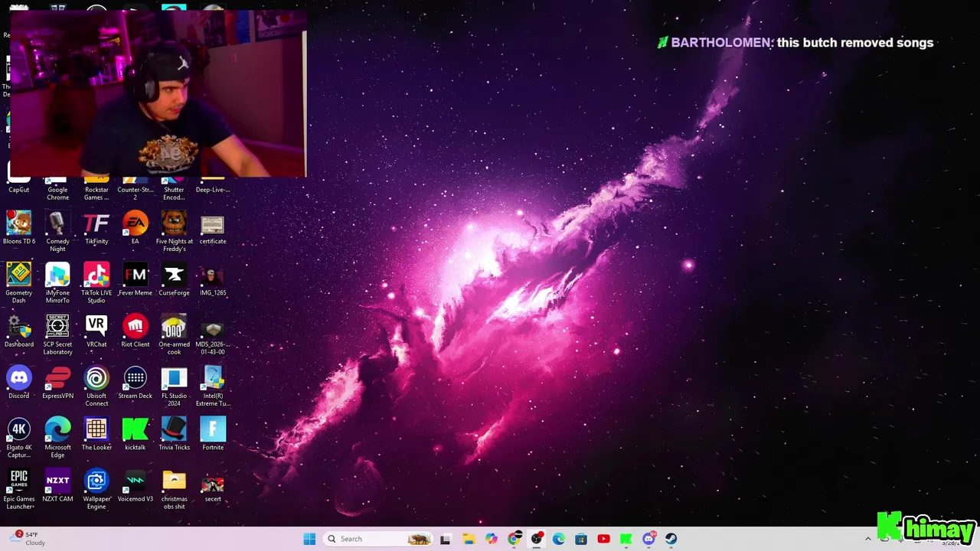Viewport: 980px width, 551px height.
Task: Open Task View from the taskbar
Action: [446, 539]
